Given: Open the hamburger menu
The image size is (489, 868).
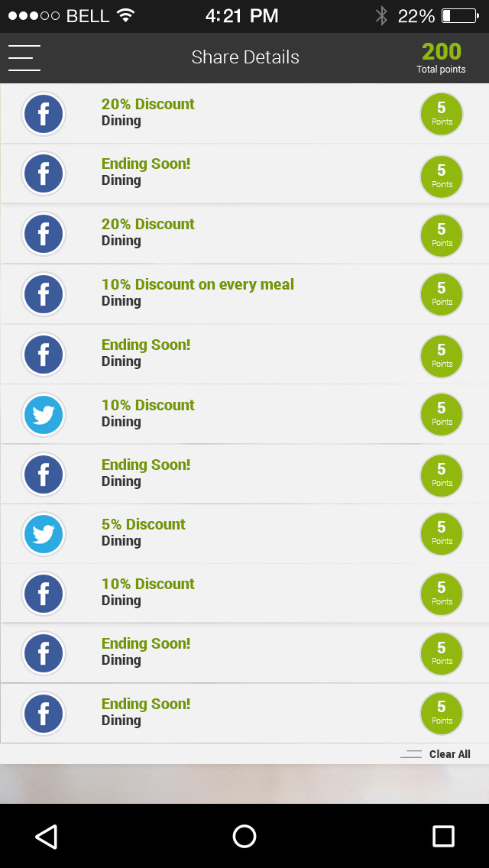Looking at the screenshot, I should (24, 58).
